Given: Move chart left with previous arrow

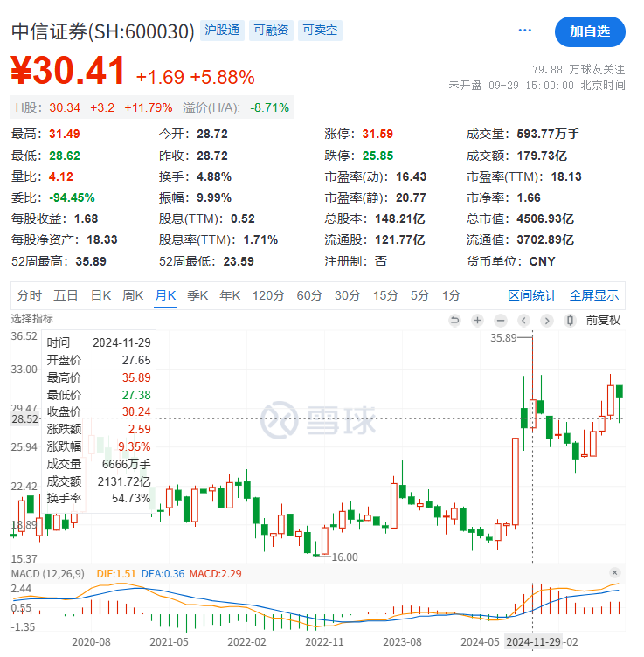Looking at the screenshot, I should coord(523,321).
